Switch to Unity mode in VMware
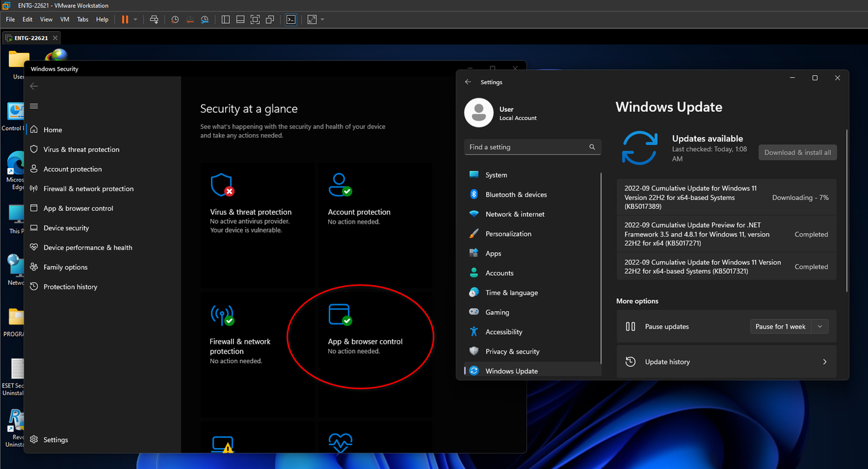868x469 pixels. coord(270,20)
